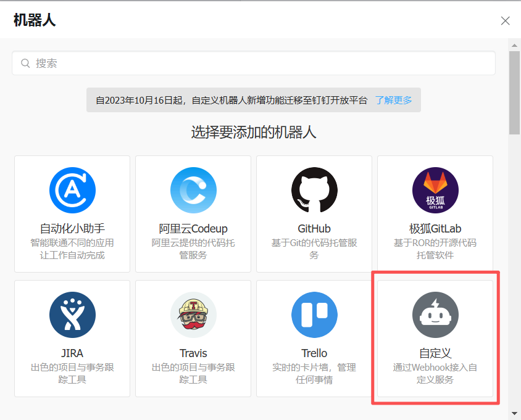Focus the 搜索 input field

[x=254, y=63]
